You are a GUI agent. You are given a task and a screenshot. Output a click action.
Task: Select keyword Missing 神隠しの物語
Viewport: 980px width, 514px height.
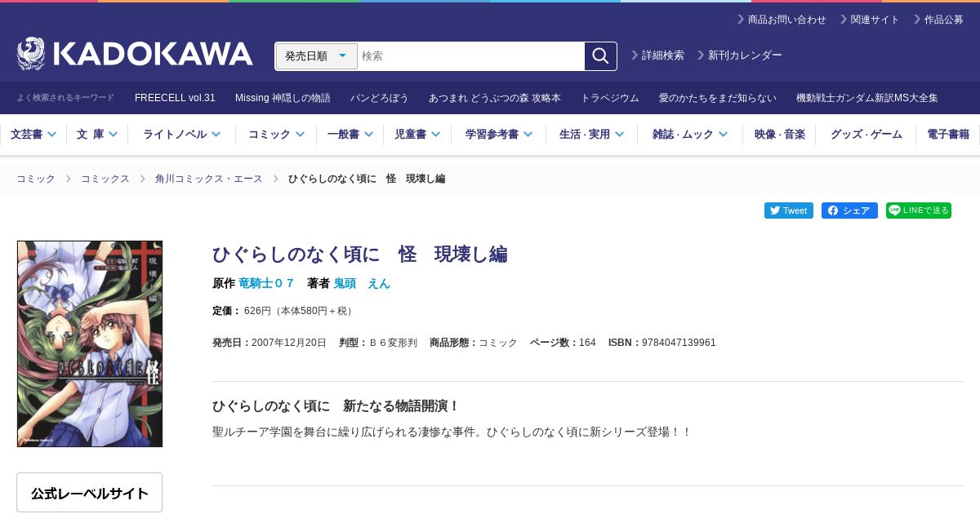[x=283, y=98]
